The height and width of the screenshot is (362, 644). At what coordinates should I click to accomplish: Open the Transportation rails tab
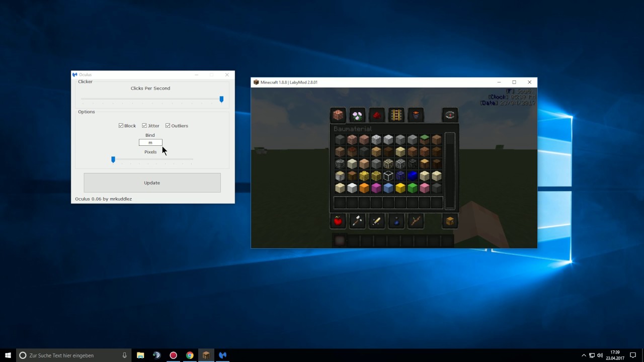click(x=396, y=115)
